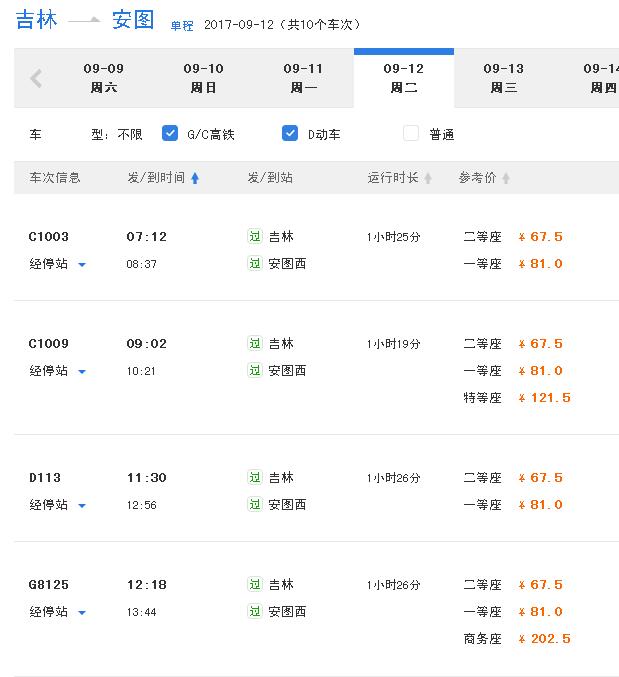Click the 过 badge beside 安图西 for G8125
The image size is (619, 677).
coord(255,611)
